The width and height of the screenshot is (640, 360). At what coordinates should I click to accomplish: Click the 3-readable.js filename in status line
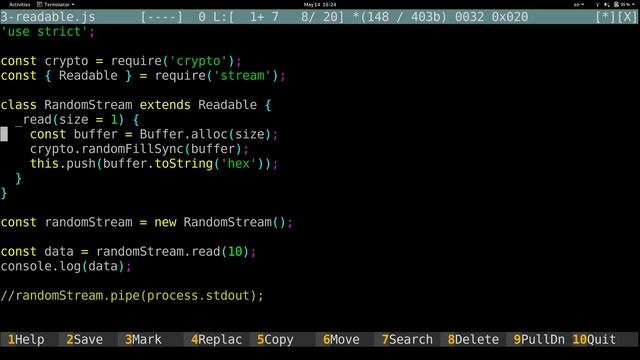[x=48, y=17]
